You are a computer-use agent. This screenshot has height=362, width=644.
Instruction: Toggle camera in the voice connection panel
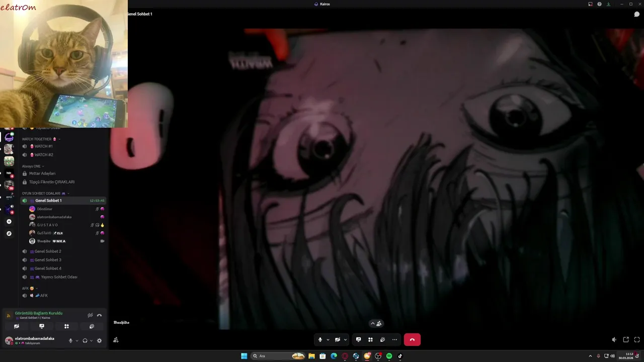tap(17, 326)
